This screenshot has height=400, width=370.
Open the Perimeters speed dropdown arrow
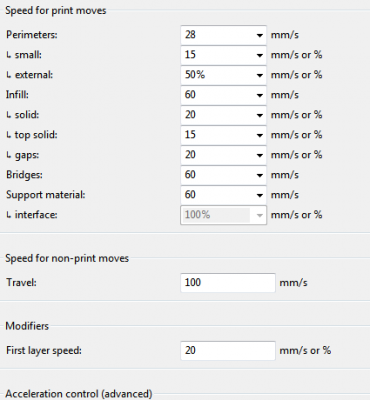260,35
